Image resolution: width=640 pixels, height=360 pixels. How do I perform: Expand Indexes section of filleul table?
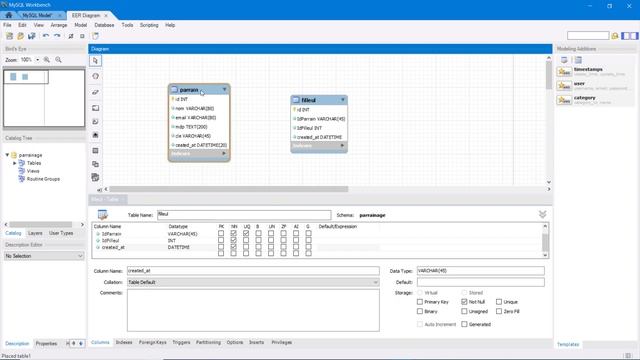click(x=342, y=145)
